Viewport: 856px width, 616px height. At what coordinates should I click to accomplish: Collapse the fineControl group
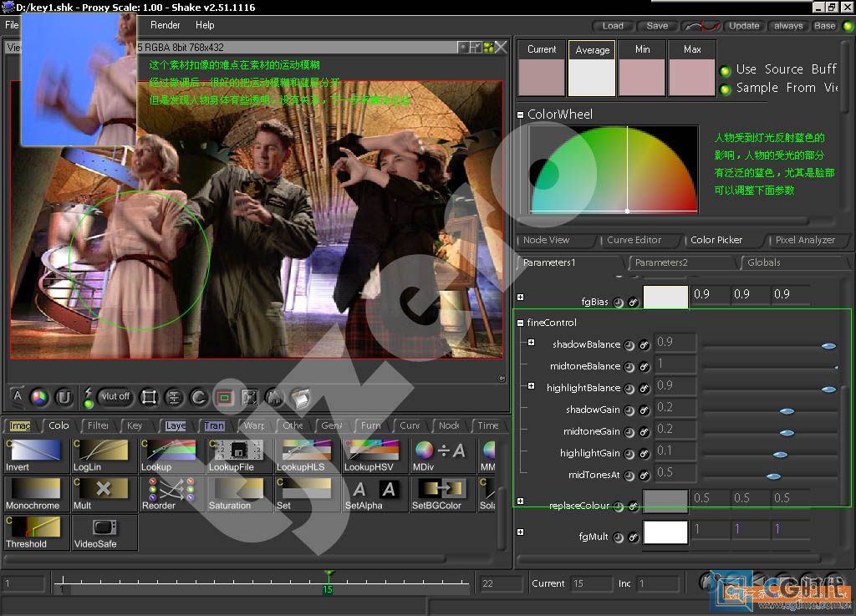520,323
